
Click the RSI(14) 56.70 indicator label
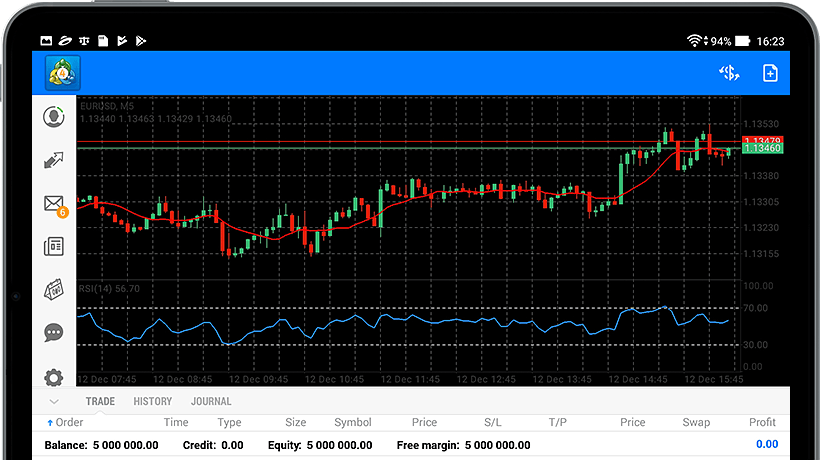(x=109, y=289)
